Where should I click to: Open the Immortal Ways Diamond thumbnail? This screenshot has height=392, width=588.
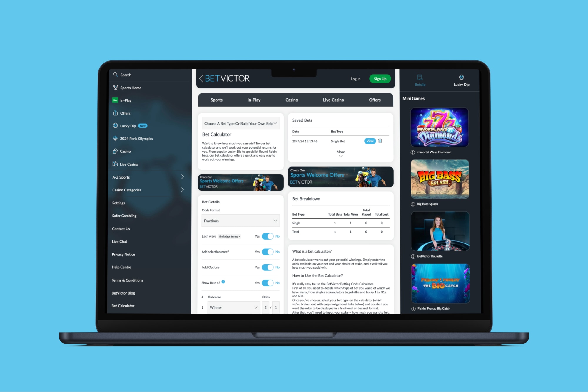438,129
